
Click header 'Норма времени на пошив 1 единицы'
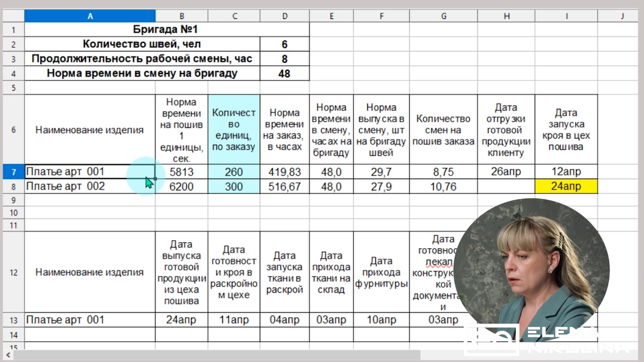coord(182,130)
